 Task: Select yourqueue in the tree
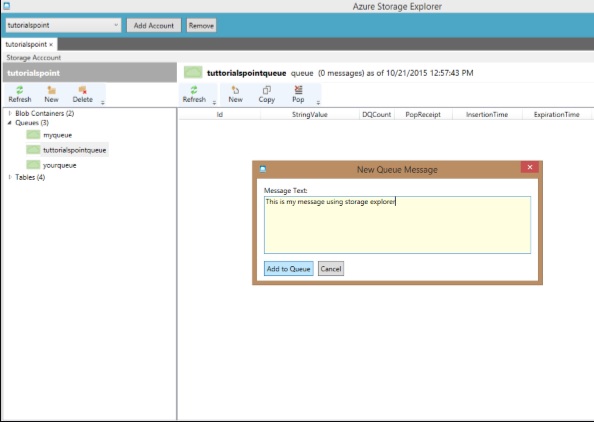click(x=59, y=165)
